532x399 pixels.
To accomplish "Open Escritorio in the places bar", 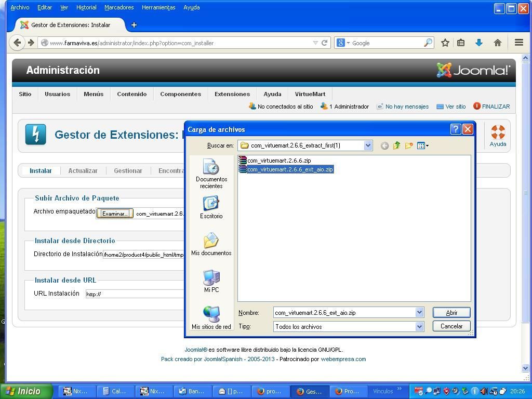I will click(x=211, y=207).
